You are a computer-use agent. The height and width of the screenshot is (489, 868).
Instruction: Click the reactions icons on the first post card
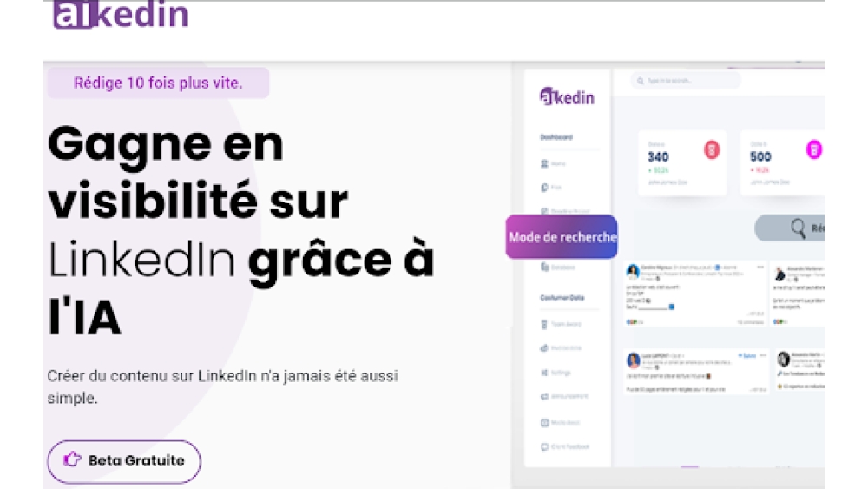click(632, 321)
